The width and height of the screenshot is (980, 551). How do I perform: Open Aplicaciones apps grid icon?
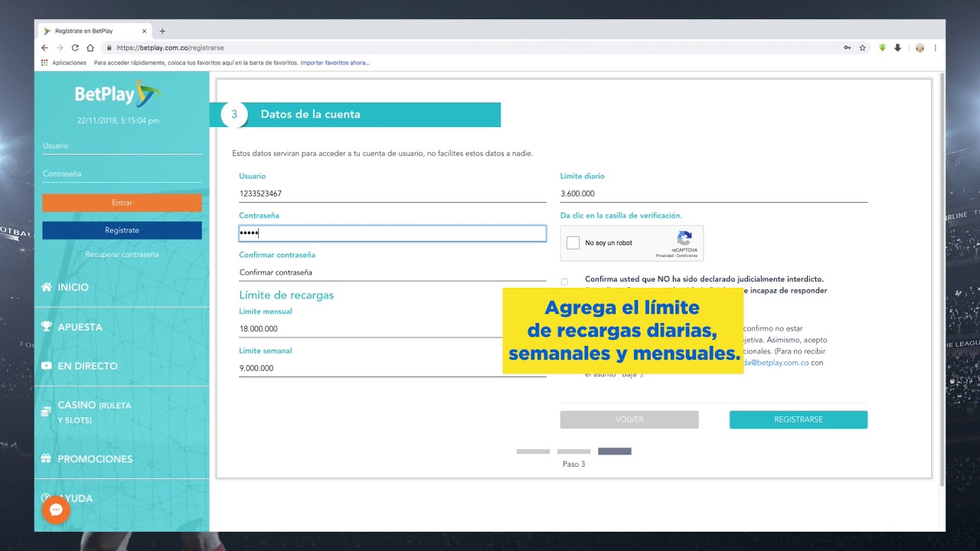44,63
